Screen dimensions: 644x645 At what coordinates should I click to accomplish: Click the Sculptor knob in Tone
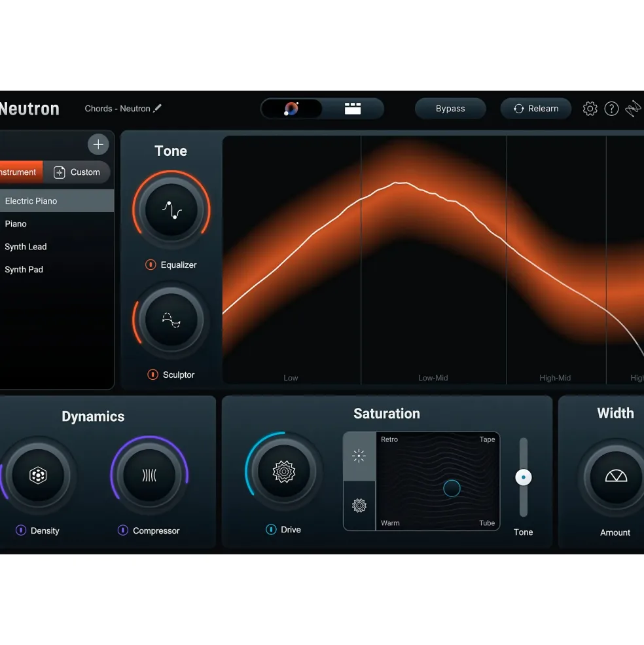tap(171, 320)
